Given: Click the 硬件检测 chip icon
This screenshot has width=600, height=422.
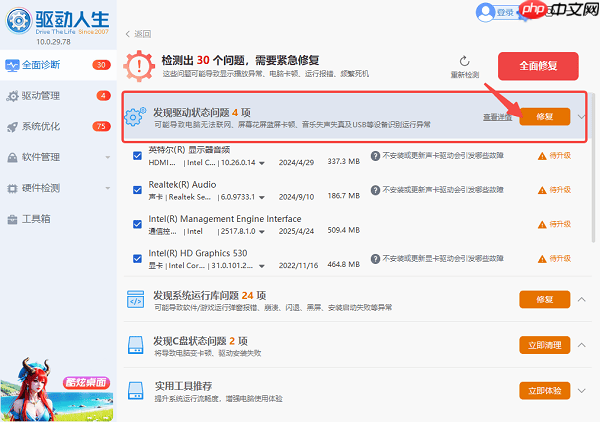Looking at the screenshot, I should click(x=12, y=188).
